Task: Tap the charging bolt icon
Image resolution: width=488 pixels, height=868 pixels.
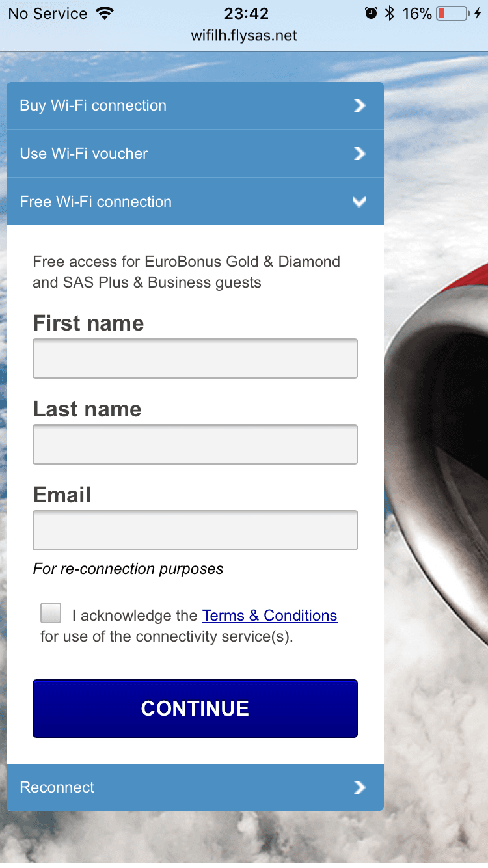Action: coord(478,13)
